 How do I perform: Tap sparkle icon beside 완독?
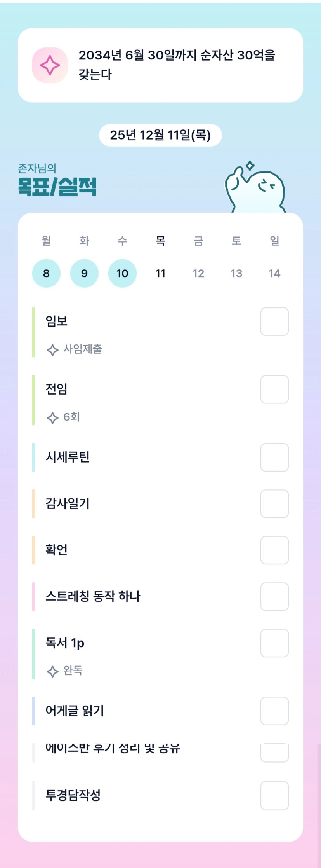pyautogui.click(x=52, y=671)
